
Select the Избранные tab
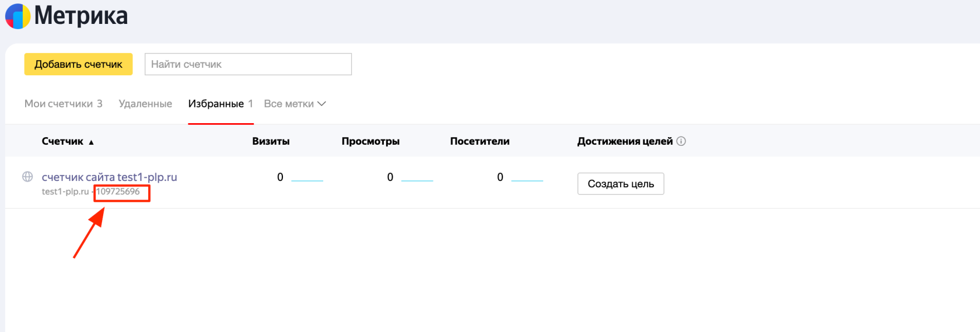tap(220, 104)
